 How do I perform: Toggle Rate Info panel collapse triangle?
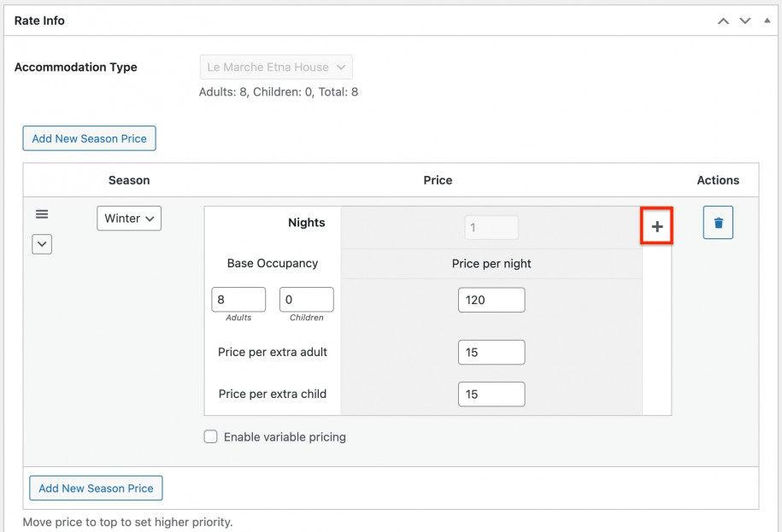coord(765,20)
